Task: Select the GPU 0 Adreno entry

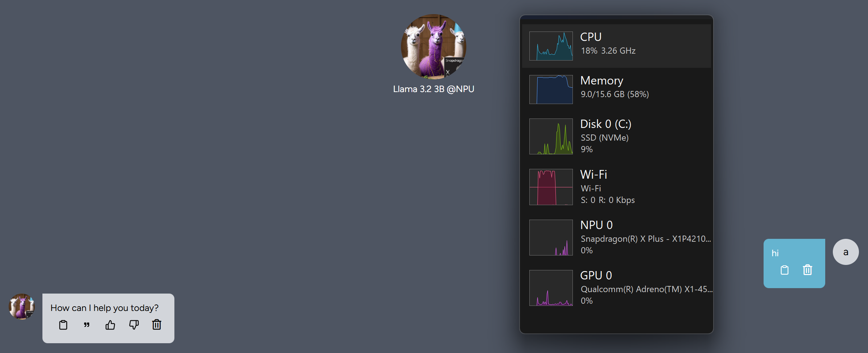Action: click(x=616, y=288)
